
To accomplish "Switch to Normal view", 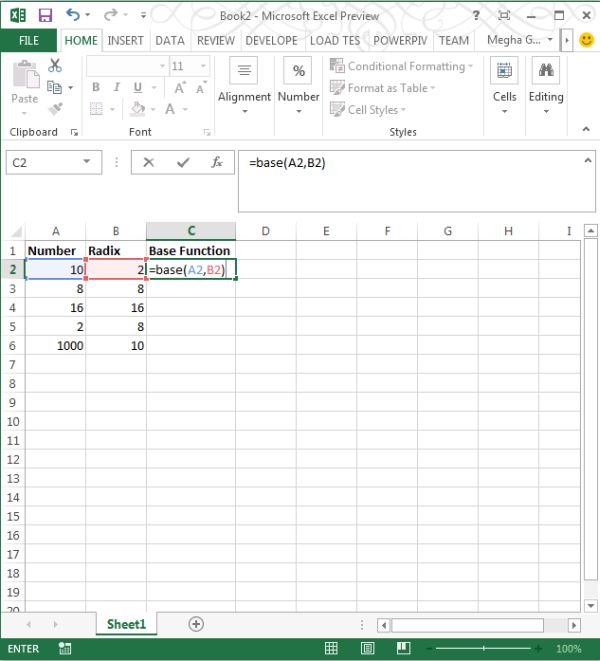I will [x=331, y=648].
